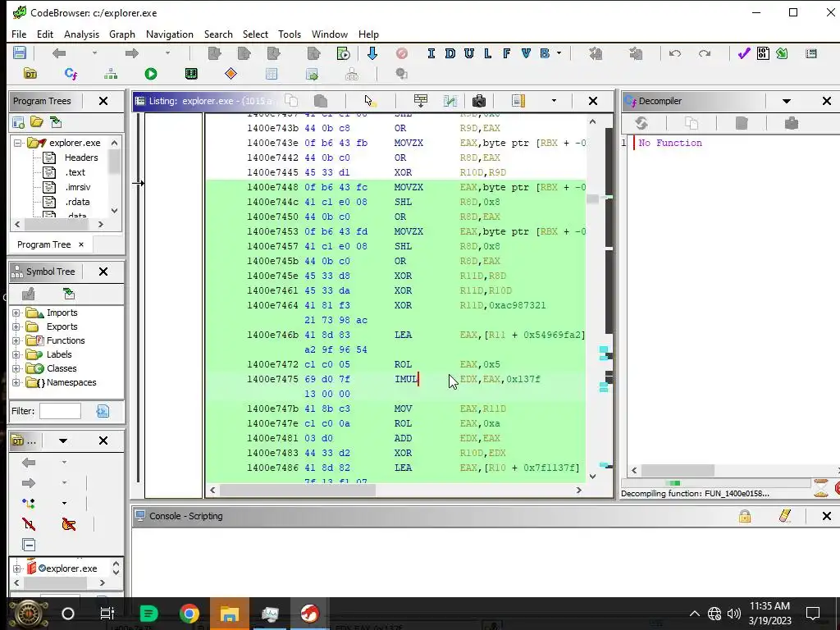840x630 pixels.
Task: Toggle Listing overview margin icon
Action: pos(518,101)
